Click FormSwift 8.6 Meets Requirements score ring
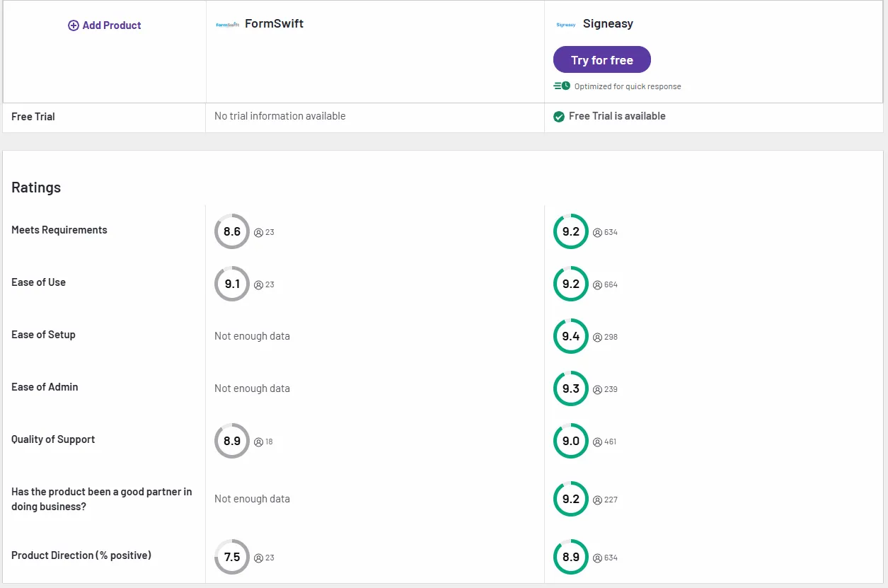The width and height of the screenshot is (888, 588). [232, 231]
